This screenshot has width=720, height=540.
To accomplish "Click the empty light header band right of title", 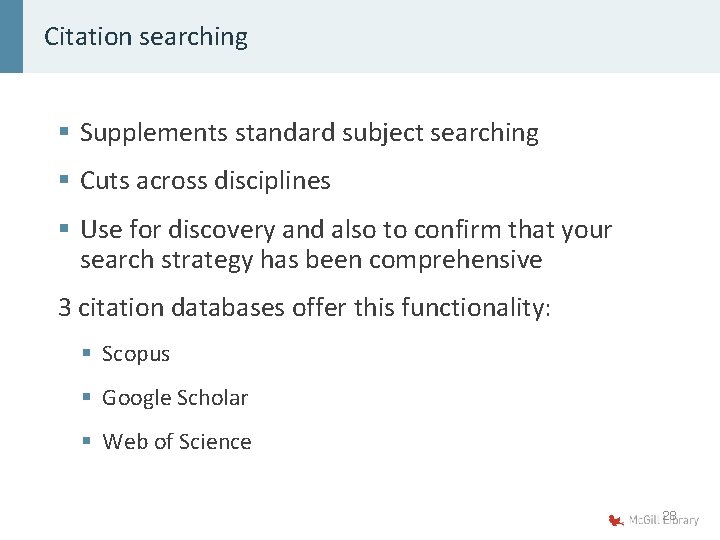I will pyautogui.click(x=480, y=36).
